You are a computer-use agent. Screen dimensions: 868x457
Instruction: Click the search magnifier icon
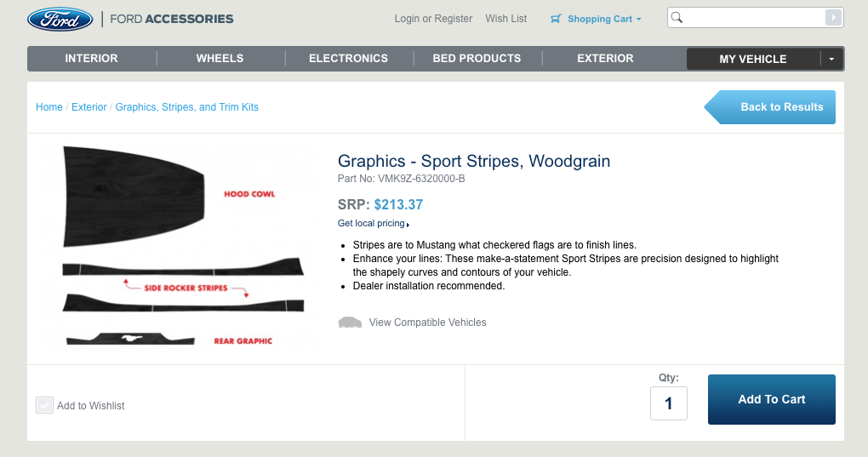677,18
